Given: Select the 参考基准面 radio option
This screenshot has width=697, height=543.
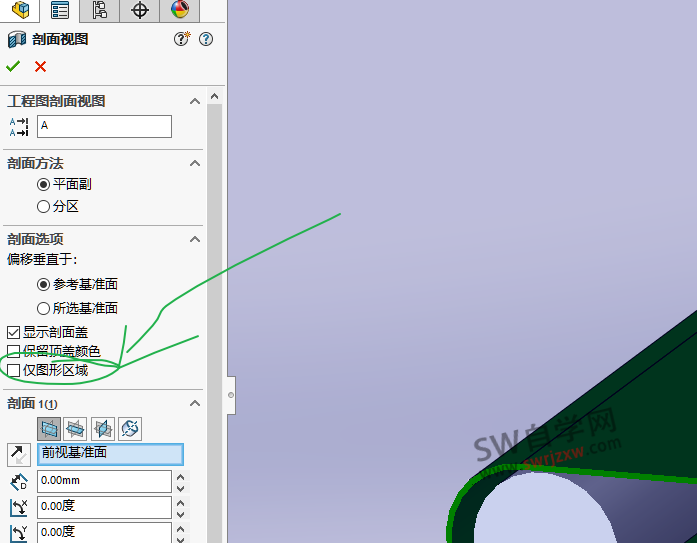Looking at the screenshot, I should click(43, 284).
